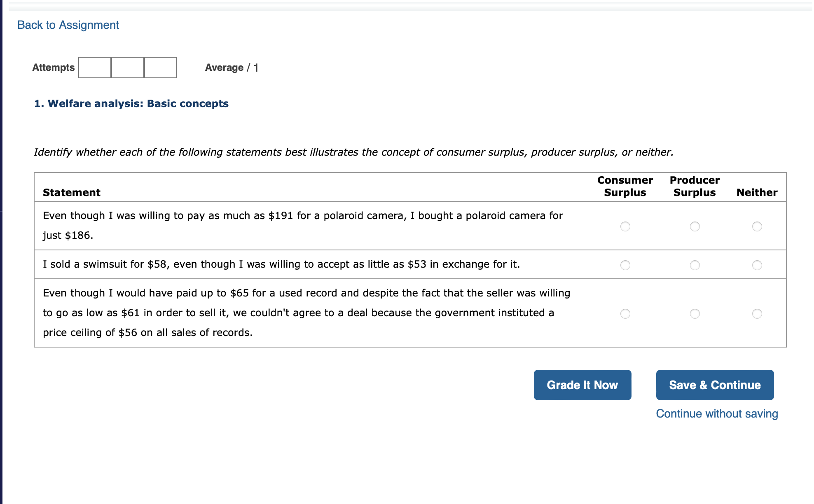Choose Neither for the swimsuit statement
The height and width of the screenshot is (504, 814).
point(757,265)
